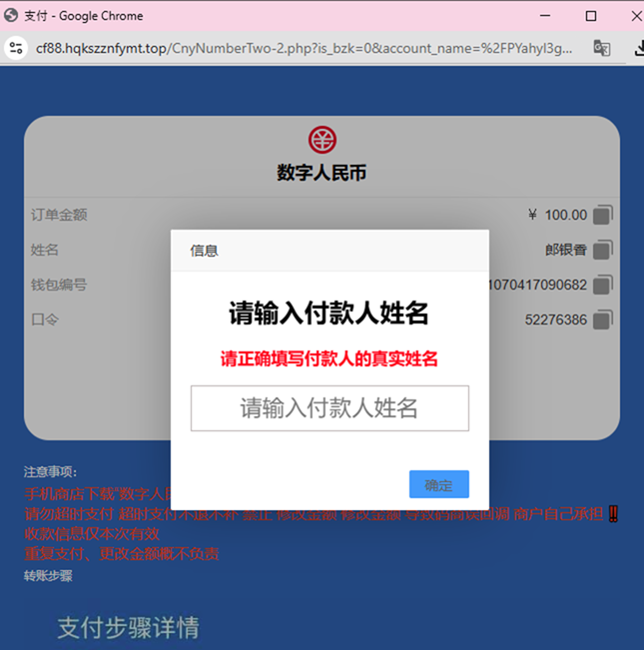The image size is (644, 650).
Task: Maximize the Chrome window
Action: tap(590, 16)
